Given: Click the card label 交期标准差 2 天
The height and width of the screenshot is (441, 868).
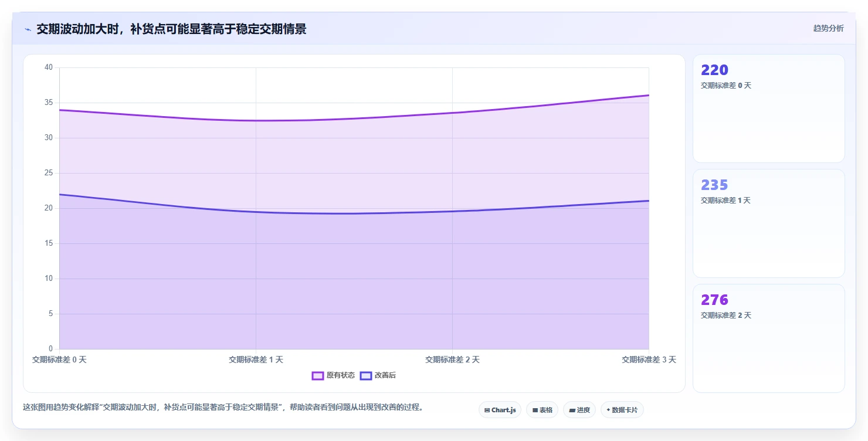Looking at the screenshot, I should [725, 316].
